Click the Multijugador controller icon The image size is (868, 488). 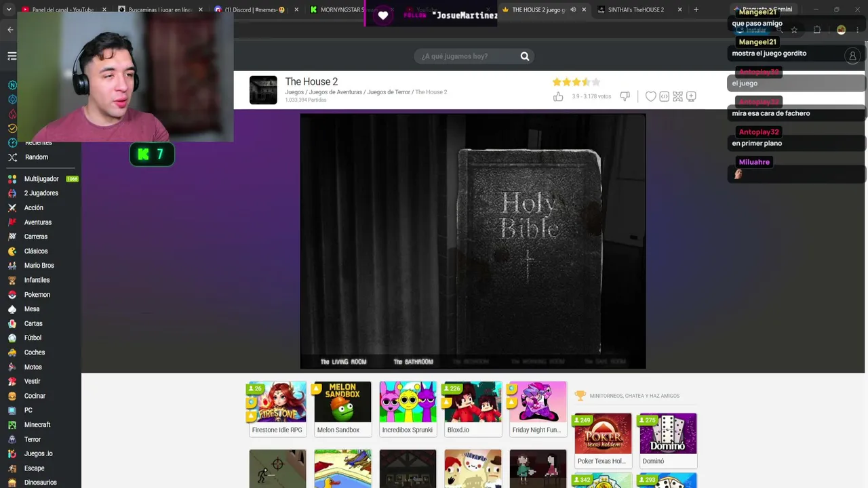tap(12, 179)
